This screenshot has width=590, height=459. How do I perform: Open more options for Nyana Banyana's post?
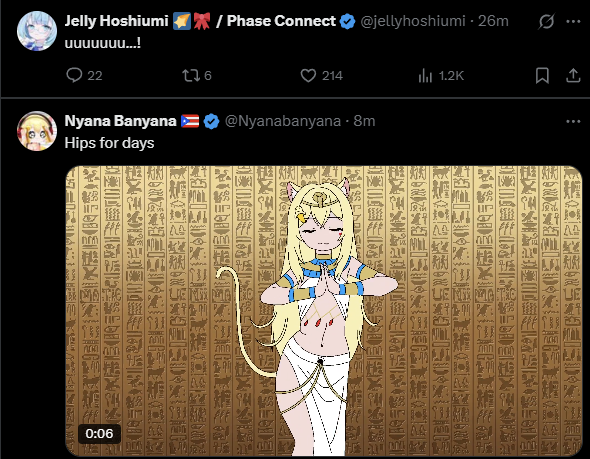573,122
